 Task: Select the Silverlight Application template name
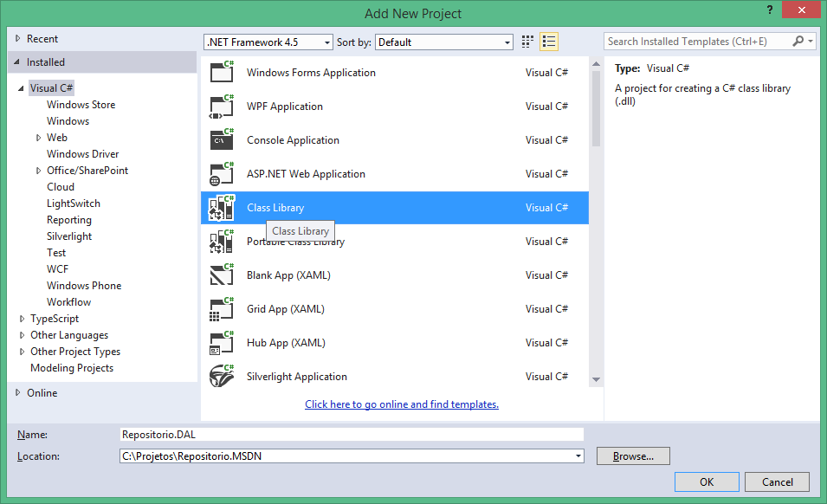[297, 377]
